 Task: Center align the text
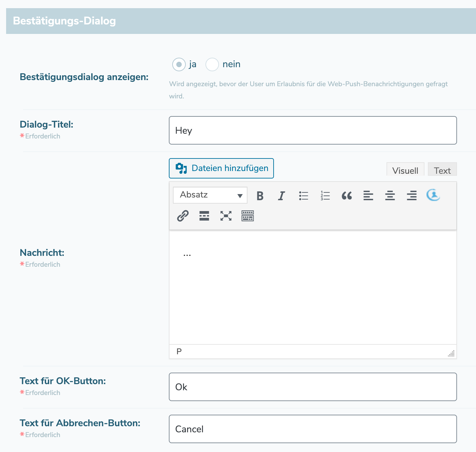point(390,196)
